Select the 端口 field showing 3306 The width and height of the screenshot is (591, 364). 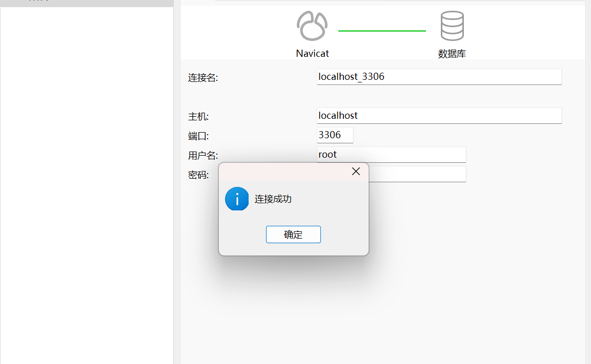pyautogui.click(x=334, y=135)
